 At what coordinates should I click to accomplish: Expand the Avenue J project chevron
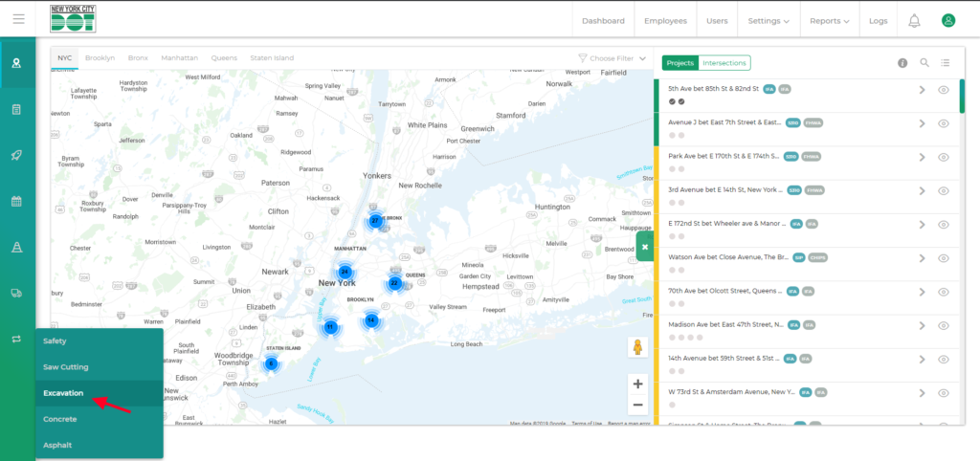point(923,123)
